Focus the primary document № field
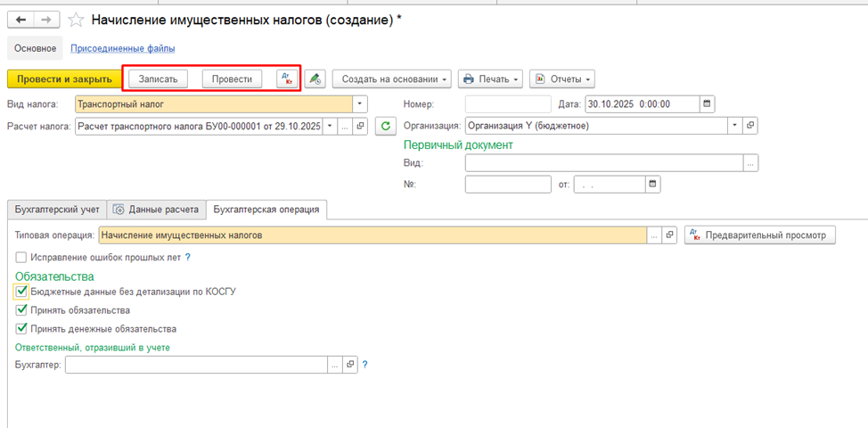Image resolution: width=868 pixels, height=428 pixels. click(x=508, y=185)
